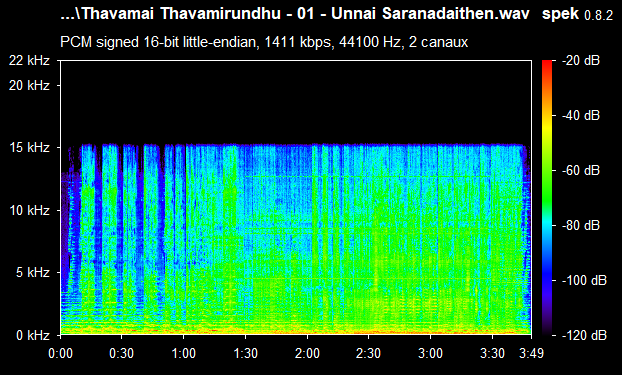Click the dB color scale bar
The height and width of the screenshot is (375, 622).
click(x=547, y=198)
